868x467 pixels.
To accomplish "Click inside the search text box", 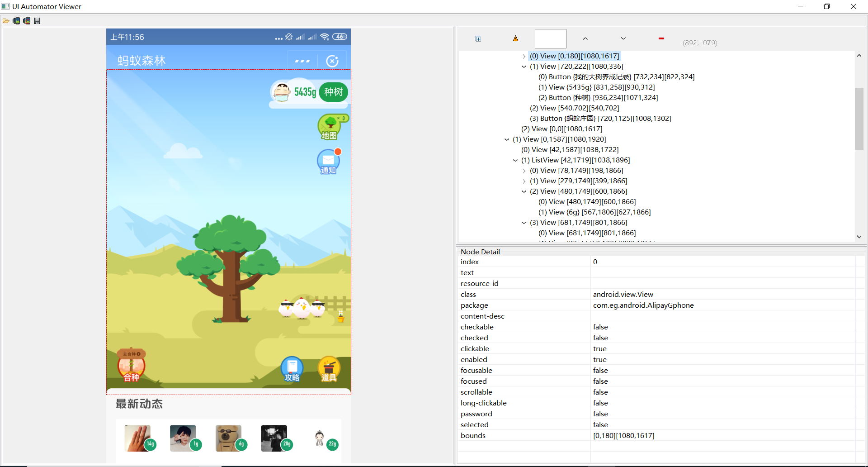I will click(x=550, y=38).
